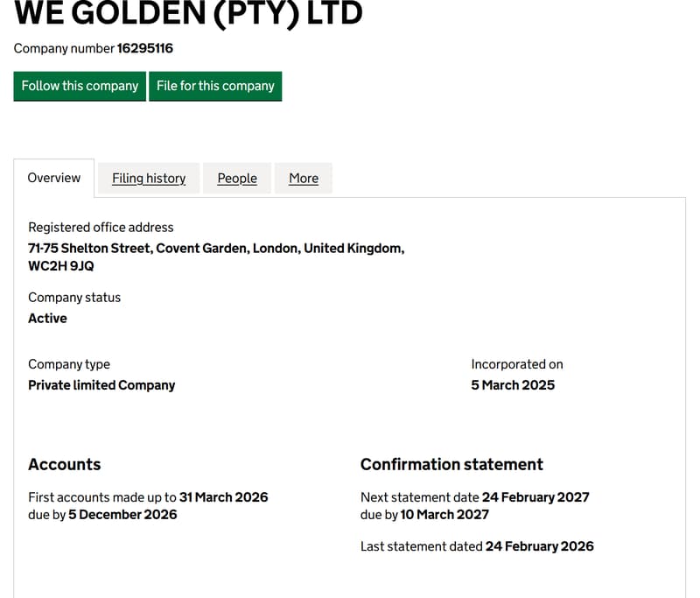Open the People tab
Viewport: 700px width, 598px height.
click(237, 179)
